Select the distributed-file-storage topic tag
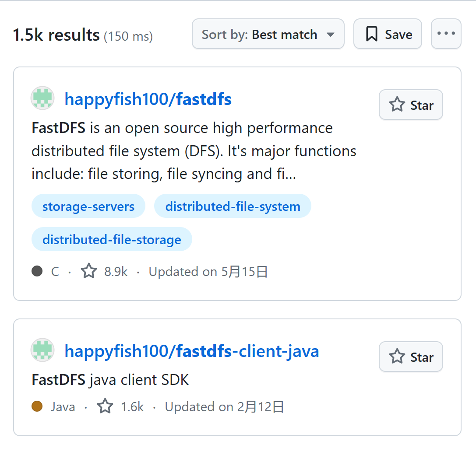Viewport: 476px width, 451px height. coord(112,239)
